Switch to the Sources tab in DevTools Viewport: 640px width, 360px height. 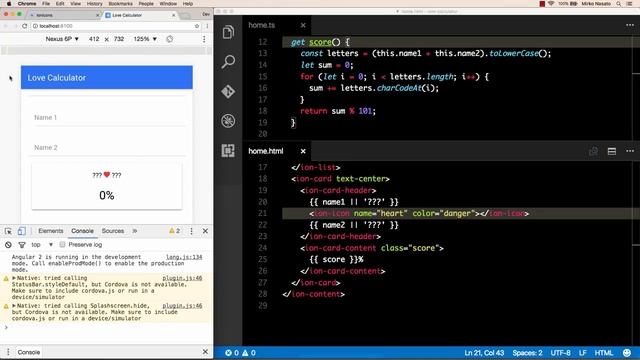pos(113,231)
